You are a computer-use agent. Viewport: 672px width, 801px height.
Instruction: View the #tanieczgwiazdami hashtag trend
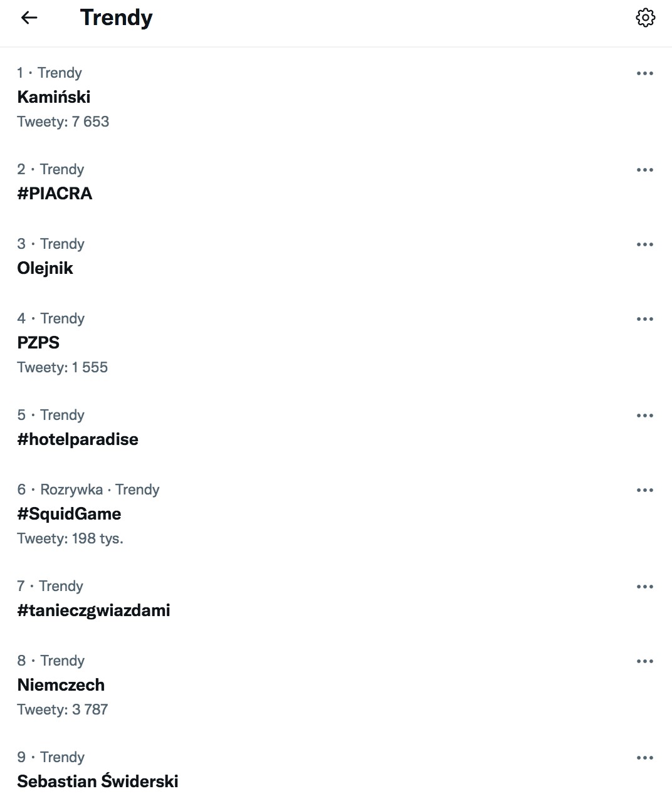tap(93, 610)
